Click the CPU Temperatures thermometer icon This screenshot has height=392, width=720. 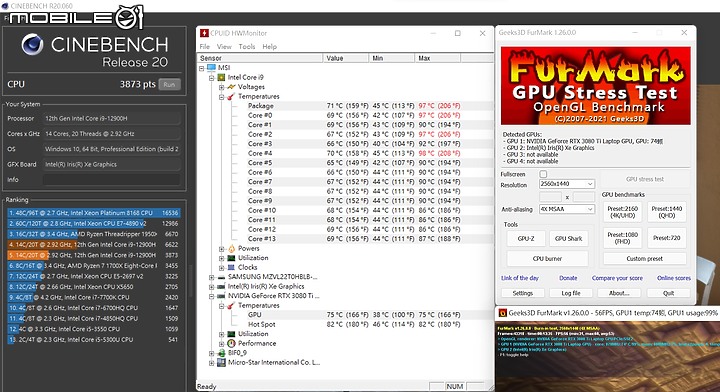231,96
